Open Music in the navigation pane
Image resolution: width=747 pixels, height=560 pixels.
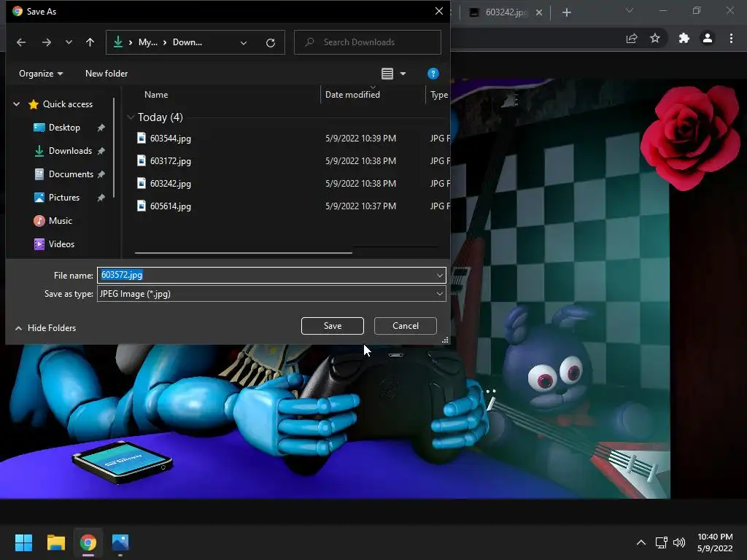click(x=60, y=221)
